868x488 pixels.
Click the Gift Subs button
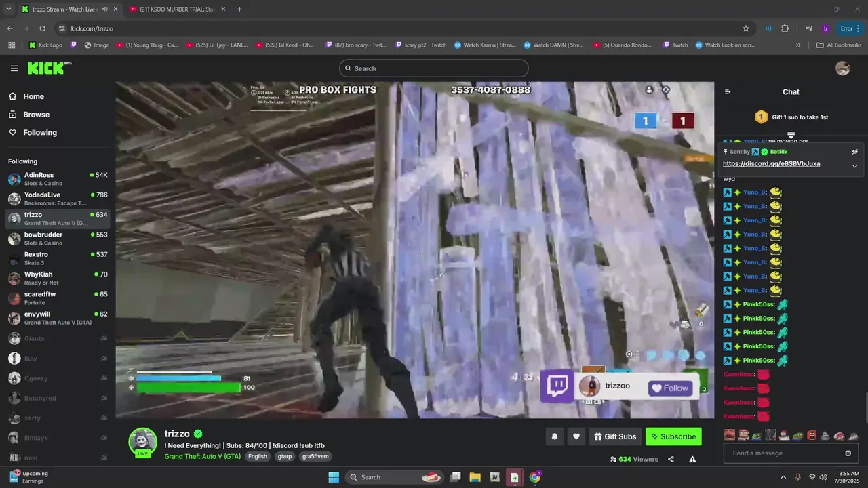pyautogui.click(x=614, y=436)
